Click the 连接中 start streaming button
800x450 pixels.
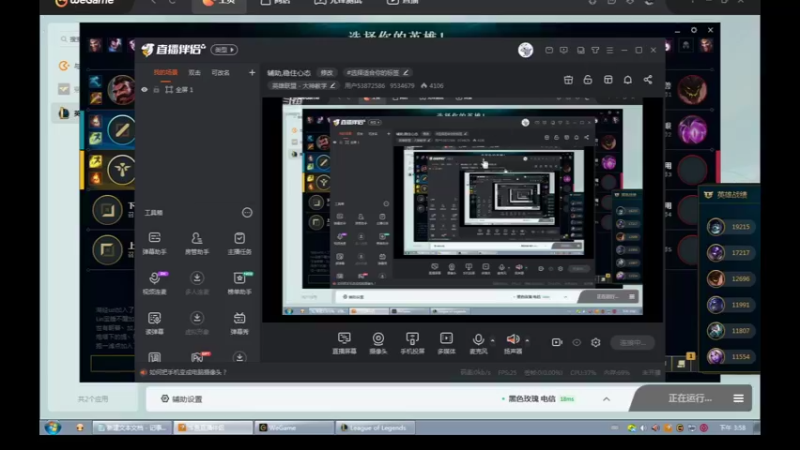click(x=633, y=342)
